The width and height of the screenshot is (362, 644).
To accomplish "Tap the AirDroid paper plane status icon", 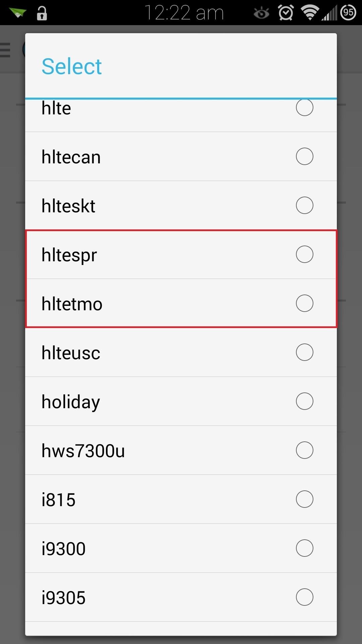I will pos(18,13).
